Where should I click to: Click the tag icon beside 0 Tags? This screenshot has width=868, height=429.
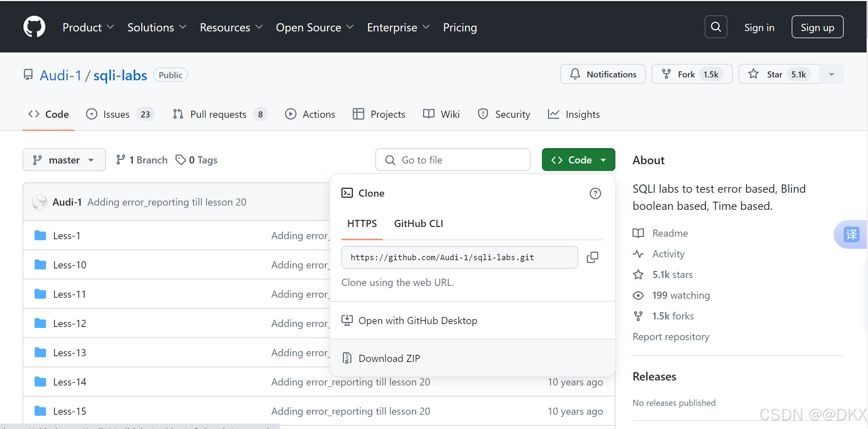coord(181,160)
